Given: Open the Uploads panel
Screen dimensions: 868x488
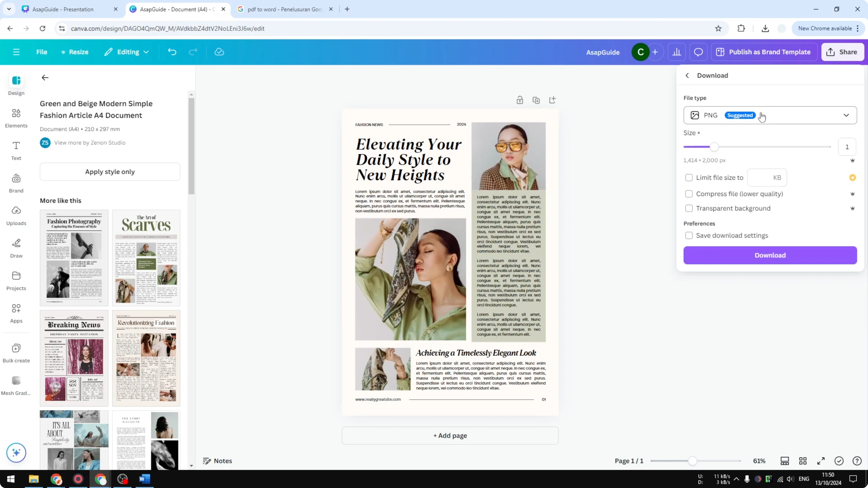Looking at the screenshot, I should tap(16, 215).
